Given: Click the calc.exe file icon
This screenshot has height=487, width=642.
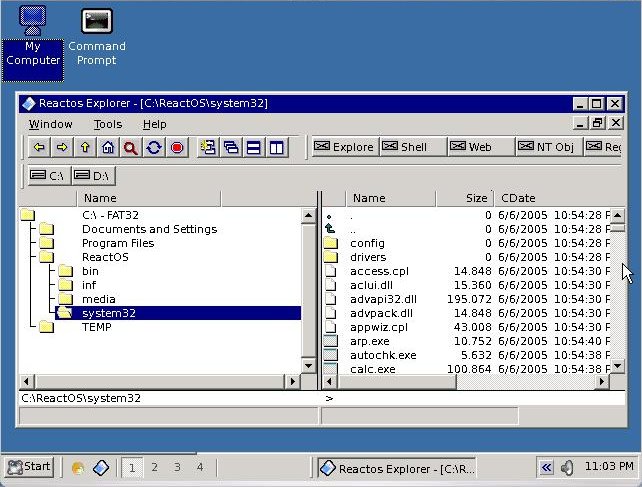Looking at the screenshot, I should [x=331, y=369].
